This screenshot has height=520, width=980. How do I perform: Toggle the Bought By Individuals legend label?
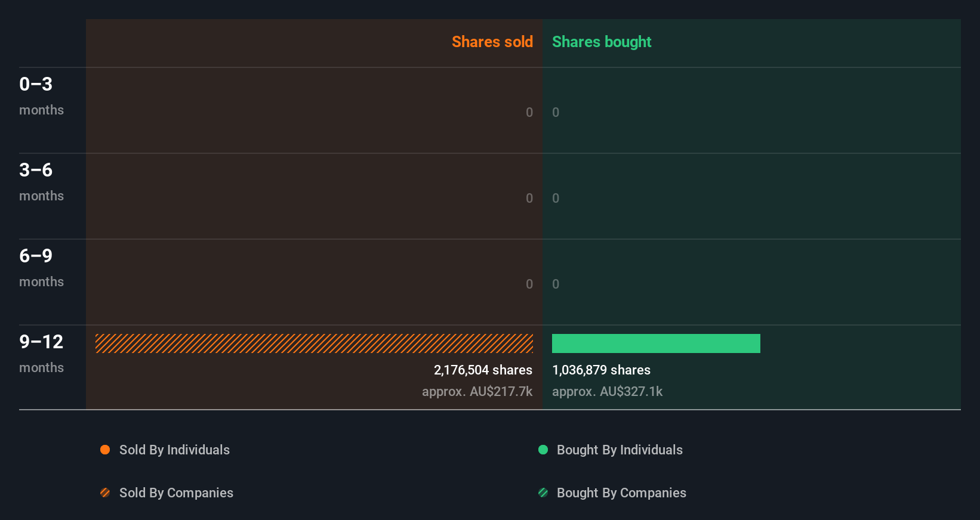click(620, 450)
